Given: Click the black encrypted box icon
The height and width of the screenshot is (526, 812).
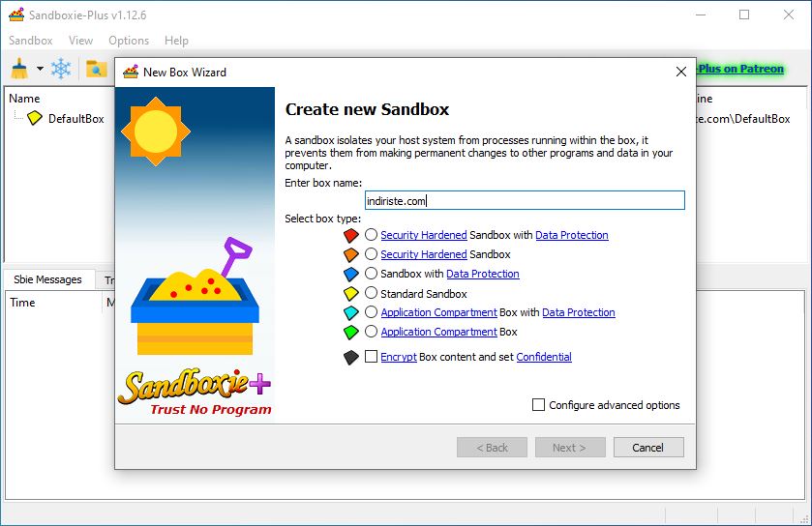Looking at the screenshot, I should pos(351,358).
